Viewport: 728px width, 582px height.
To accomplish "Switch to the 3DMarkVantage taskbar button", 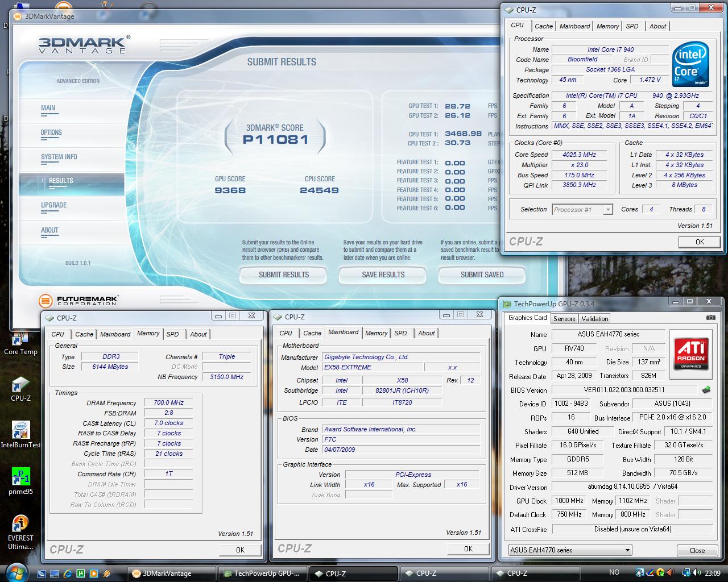I will [x=172, y=573].
